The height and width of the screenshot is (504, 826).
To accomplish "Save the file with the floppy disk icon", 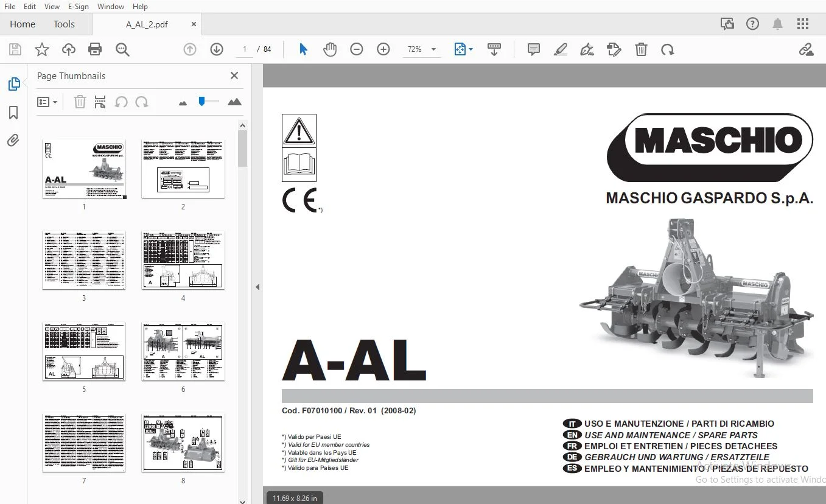I will 15,50.
